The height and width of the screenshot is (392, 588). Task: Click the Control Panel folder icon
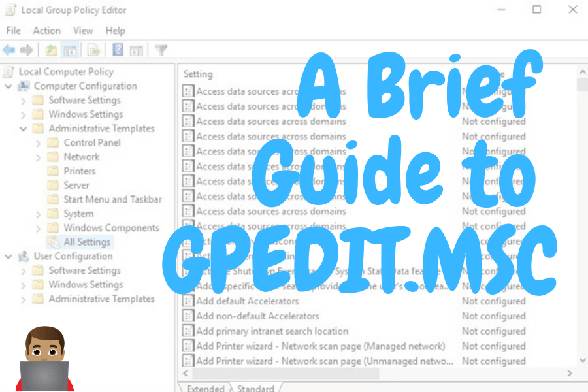click(x=53, y=142)
